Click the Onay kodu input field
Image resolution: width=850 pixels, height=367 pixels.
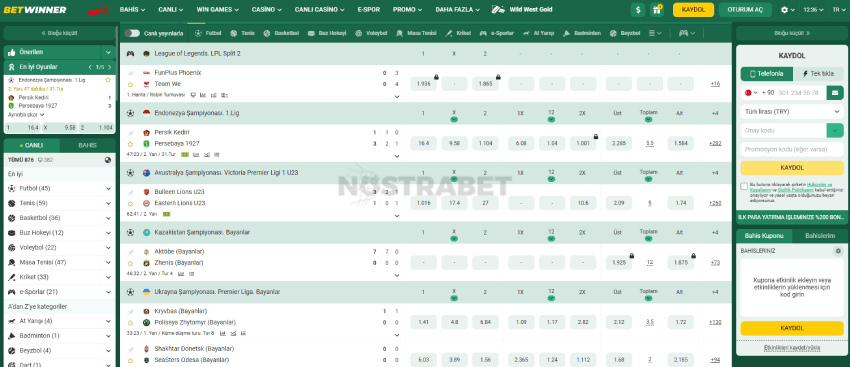tap(783, 130)
